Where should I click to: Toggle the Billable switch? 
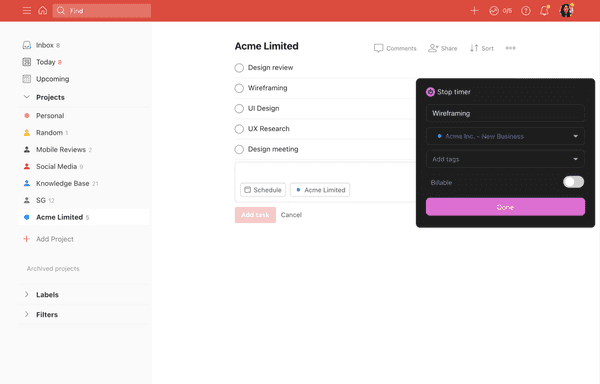click(x=573, y=182)
